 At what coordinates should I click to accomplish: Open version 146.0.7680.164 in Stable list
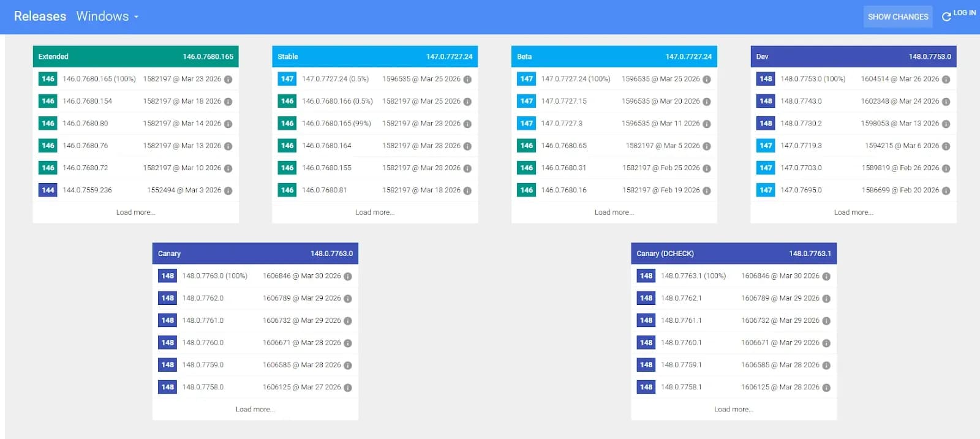coord(326,146)
